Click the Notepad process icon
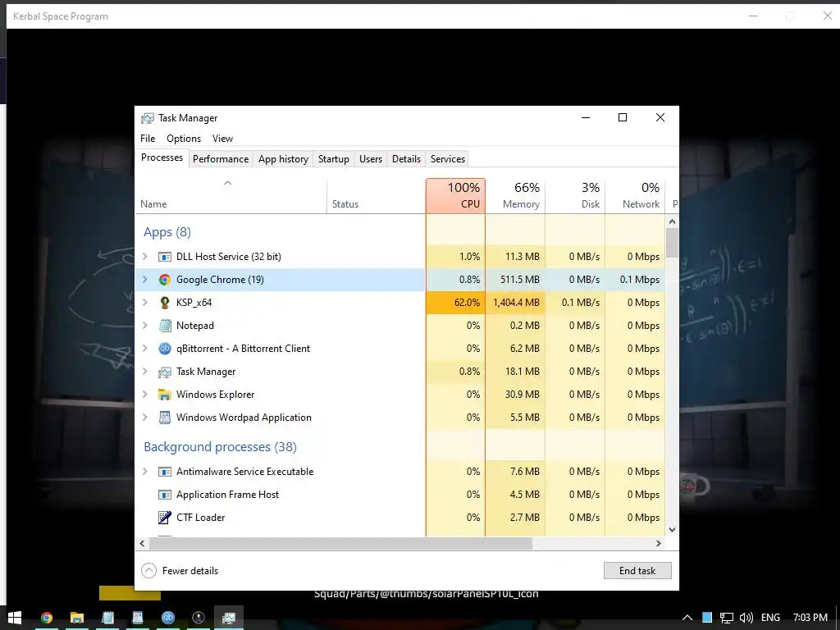Viewport: 840px width, 630px height. (164, 326)
